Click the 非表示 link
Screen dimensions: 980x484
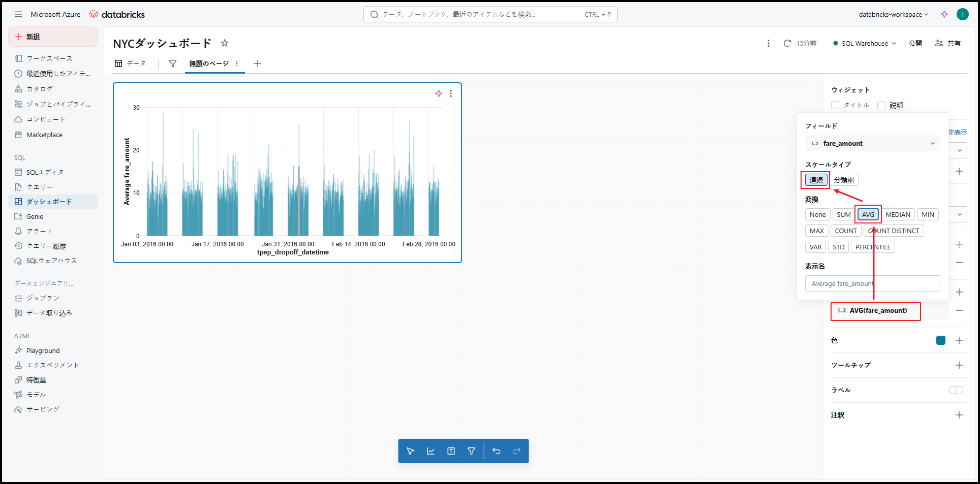tap(958, 132)
